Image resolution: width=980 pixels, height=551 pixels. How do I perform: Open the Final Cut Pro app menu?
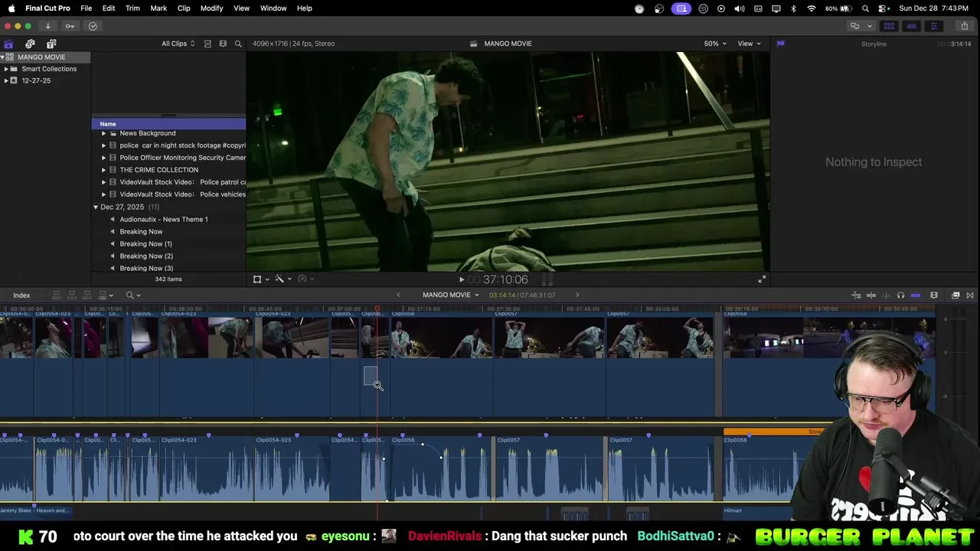click(47, 8)
